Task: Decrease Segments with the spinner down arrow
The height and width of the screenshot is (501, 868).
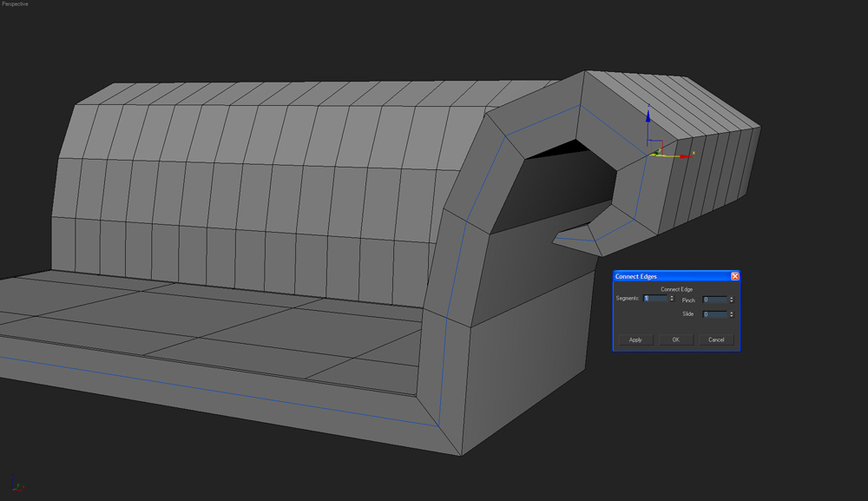Action: point(672,301)
